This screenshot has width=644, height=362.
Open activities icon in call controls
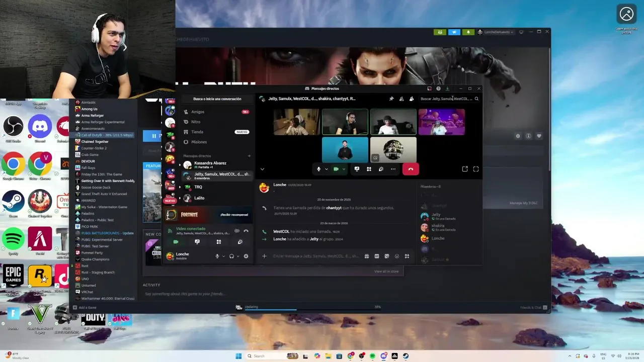369,169
